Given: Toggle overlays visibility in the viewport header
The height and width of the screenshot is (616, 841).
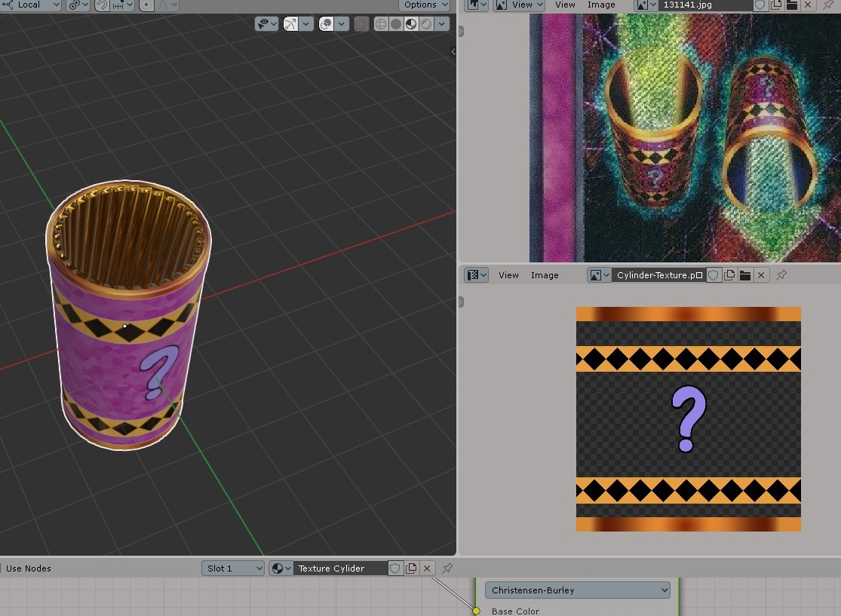Looking at the screenshot, I should click(x=326, y=23).
